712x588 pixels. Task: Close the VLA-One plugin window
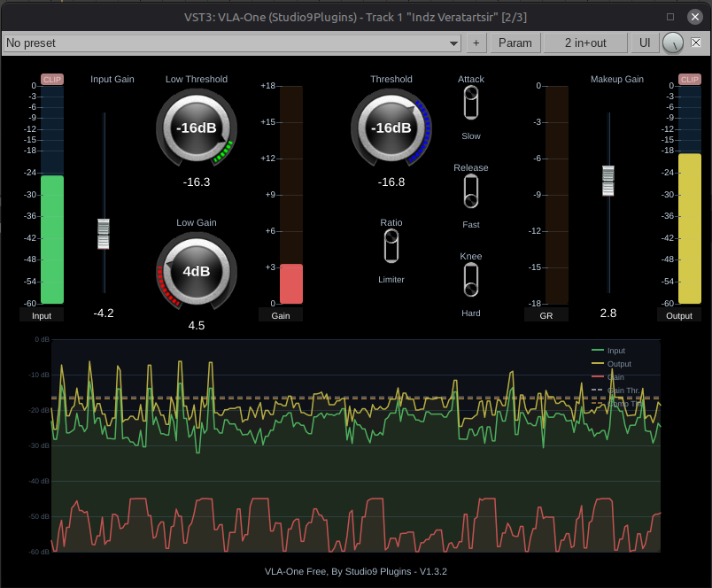[x=695, y=17]
